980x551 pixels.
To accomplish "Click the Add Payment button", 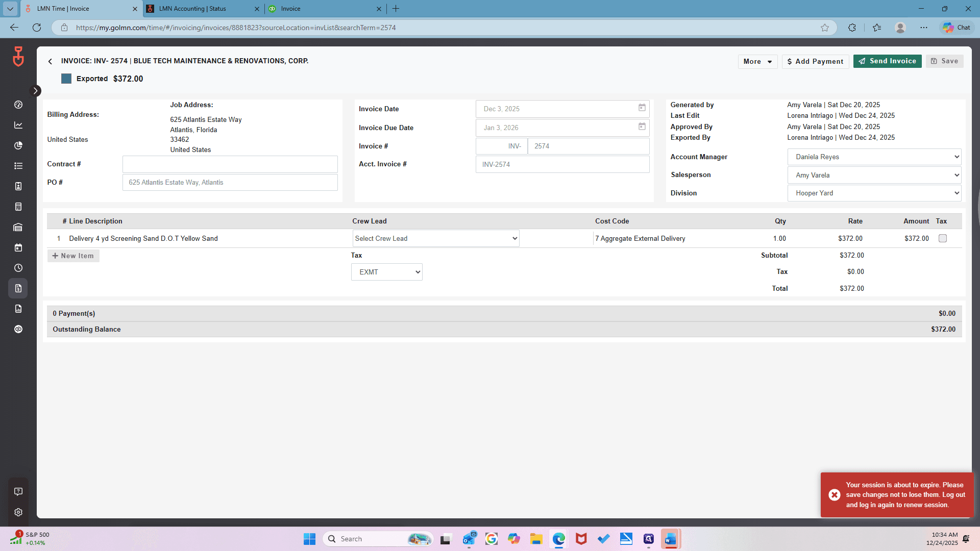I will click(x=815, y=61).
